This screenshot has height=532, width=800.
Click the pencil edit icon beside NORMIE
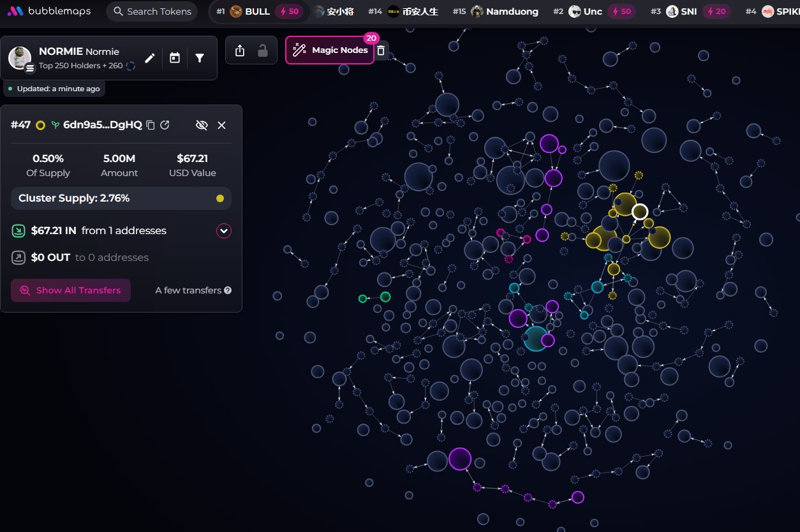[150, 58]
